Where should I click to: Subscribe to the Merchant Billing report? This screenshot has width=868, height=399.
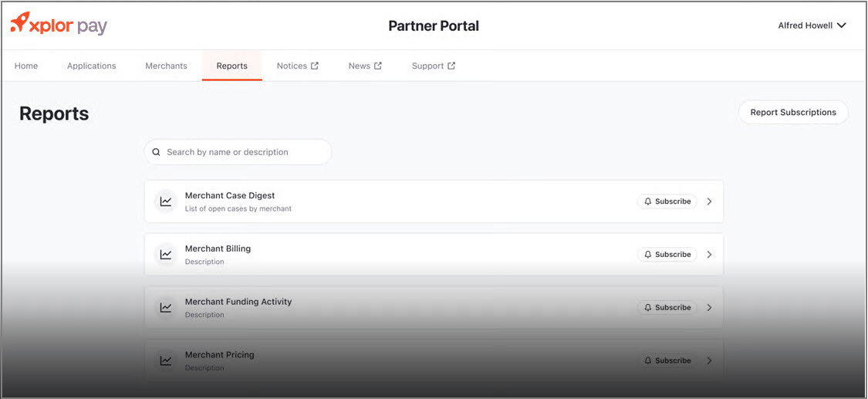pos(667,255)
